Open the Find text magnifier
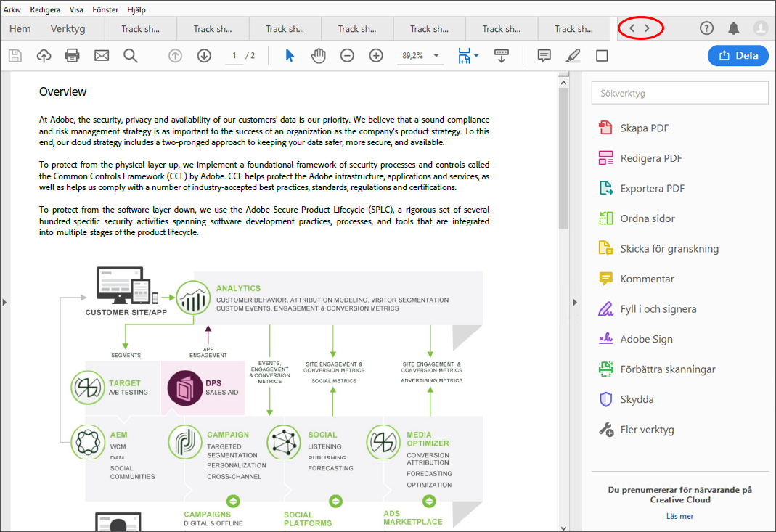 (131, 55)
